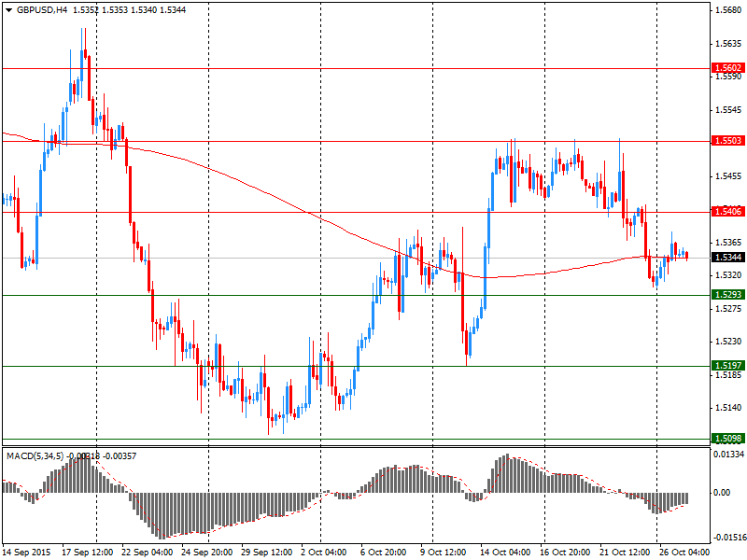Click the 1.5365 price scale value

[728, 243]
